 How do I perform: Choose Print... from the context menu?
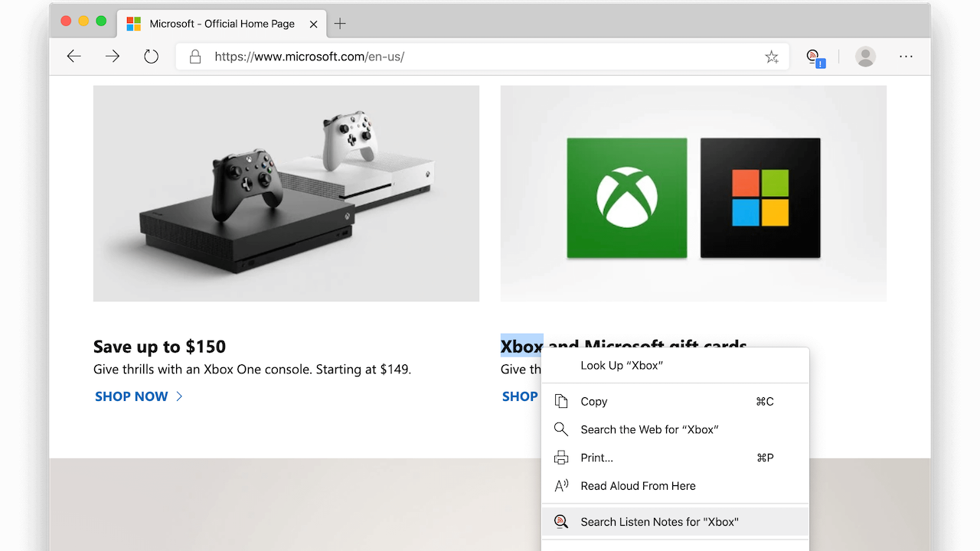pyautogui.click(x=675, y=458)
